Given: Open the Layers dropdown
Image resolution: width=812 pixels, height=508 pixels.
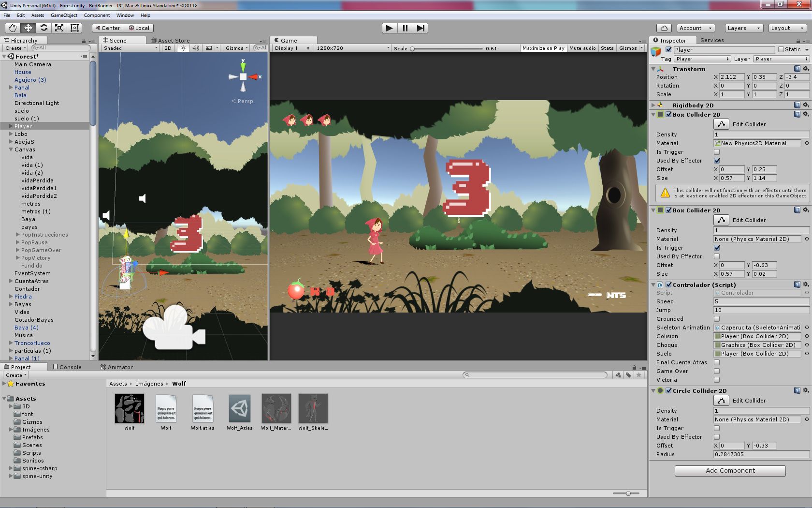Looking at the screenshot, I should (x=744, y=28).
